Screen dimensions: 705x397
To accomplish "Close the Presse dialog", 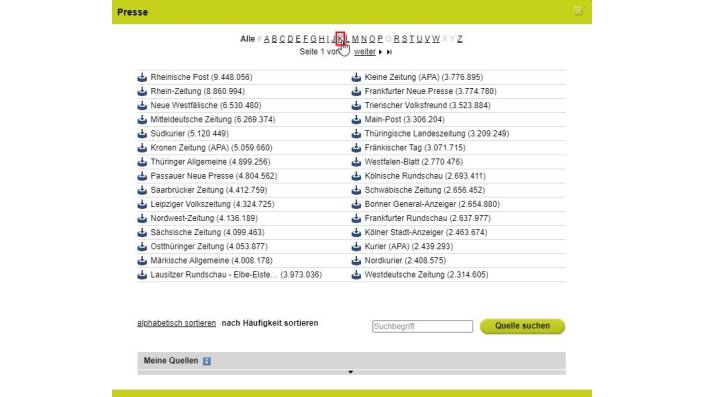I will tap(578, 11).
